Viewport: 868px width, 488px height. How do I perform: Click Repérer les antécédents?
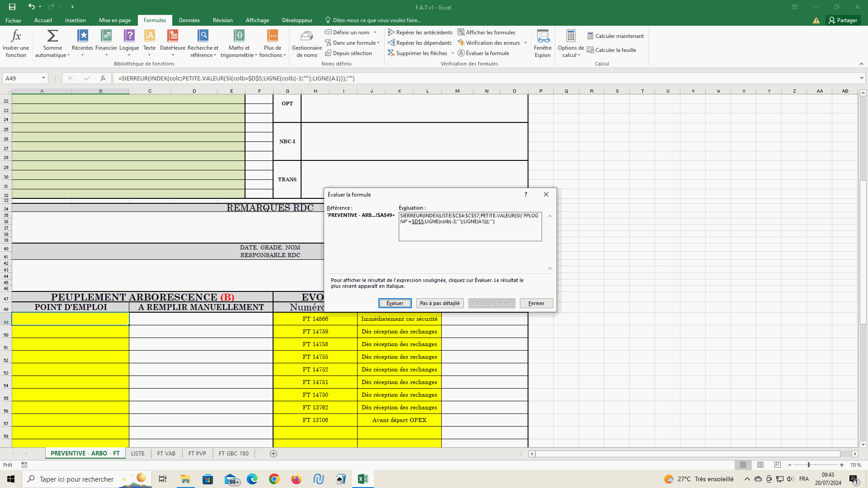[420, 33]
